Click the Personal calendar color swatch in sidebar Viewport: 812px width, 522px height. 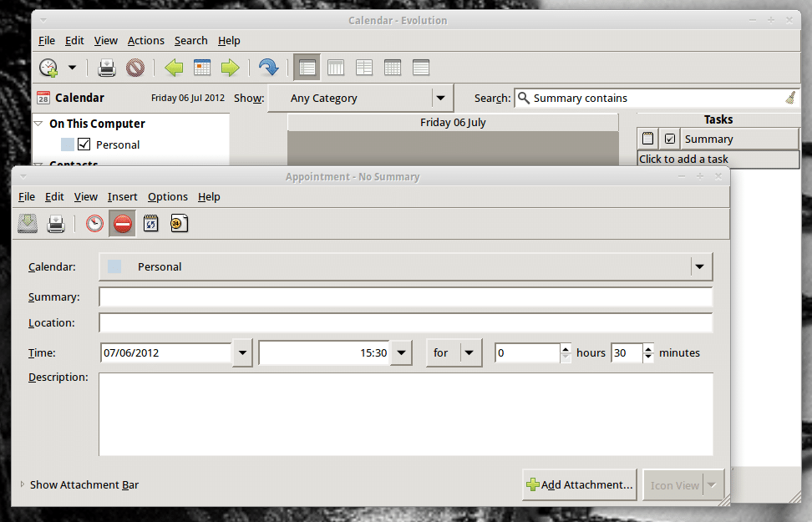68,144
